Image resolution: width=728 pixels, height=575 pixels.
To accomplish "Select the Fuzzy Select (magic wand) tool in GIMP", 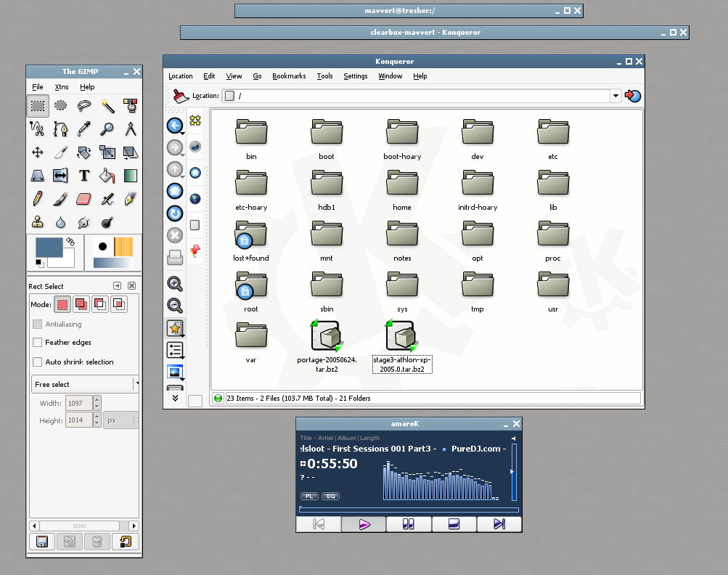I will (107, 105).
